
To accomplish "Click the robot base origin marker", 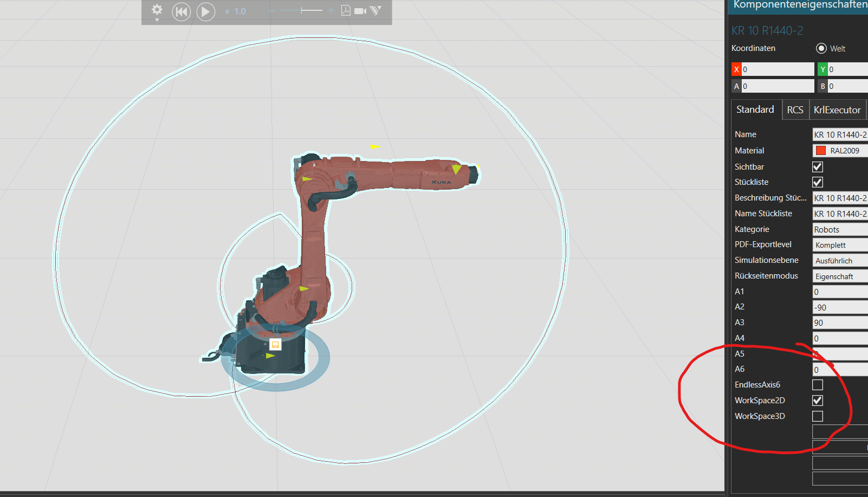I will click(275, 344).
